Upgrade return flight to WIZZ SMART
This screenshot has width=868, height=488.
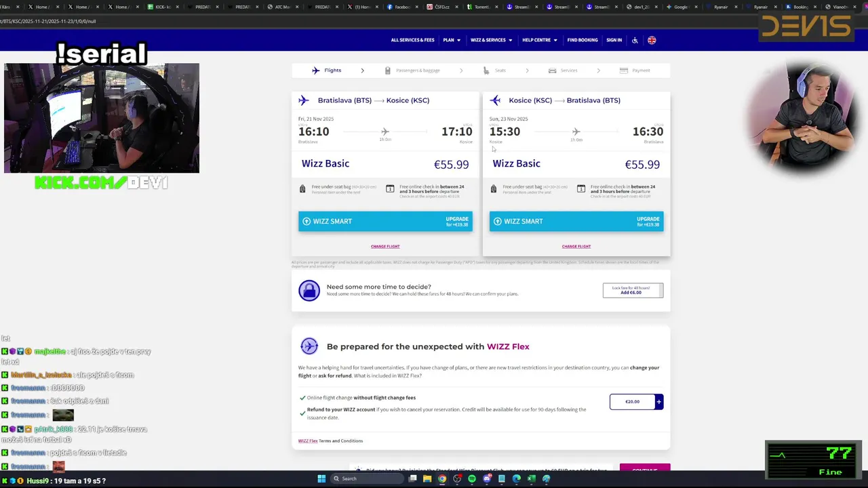pos(576,221)
